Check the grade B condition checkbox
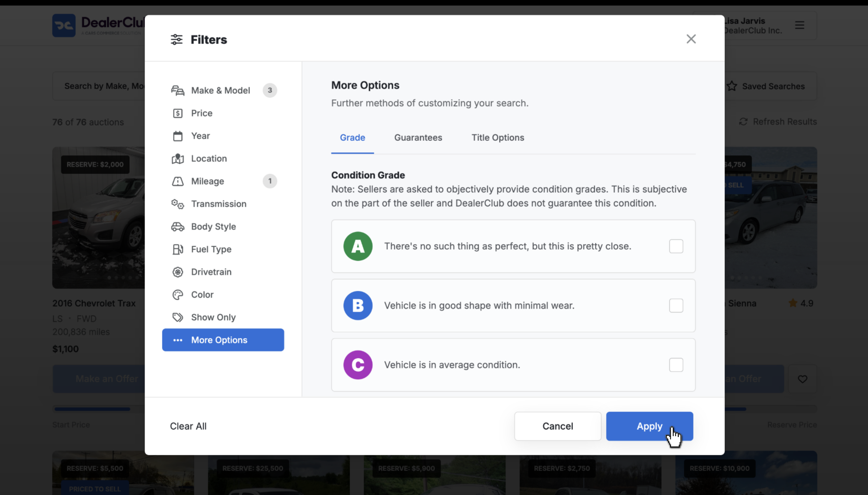 [x=676, y=305]
